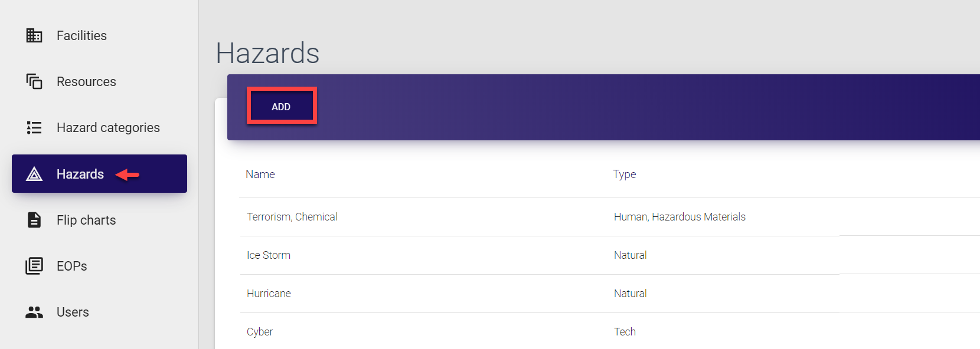Click the Name column header
The width and height of the screenshot is (980, 349).
coord(260,174)
